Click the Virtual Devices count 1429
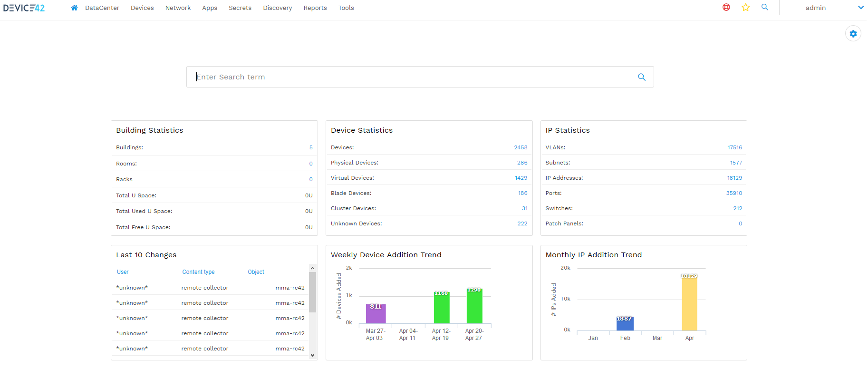Viewport: 868px width, 369px height. coord(521,178)
